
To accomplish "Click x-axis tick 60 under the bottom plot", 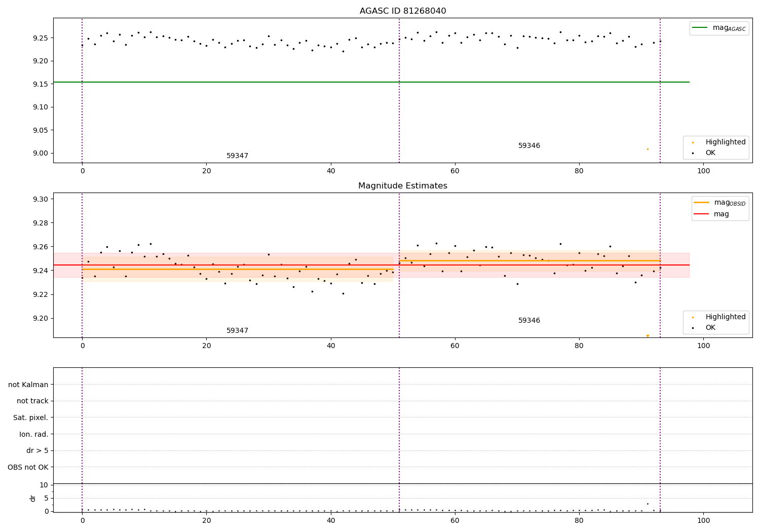I will coord(455,520).
